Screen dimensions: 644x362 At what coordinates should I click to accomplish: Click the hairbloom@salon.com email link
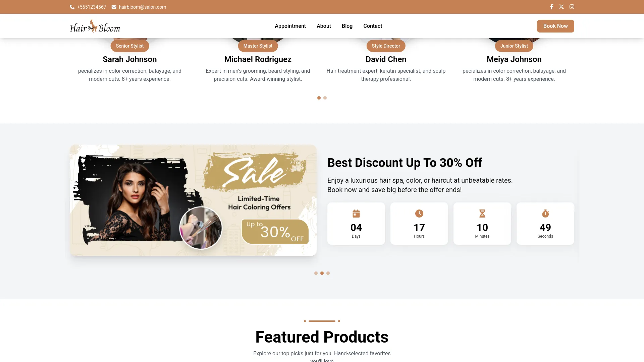click(142, 7)
